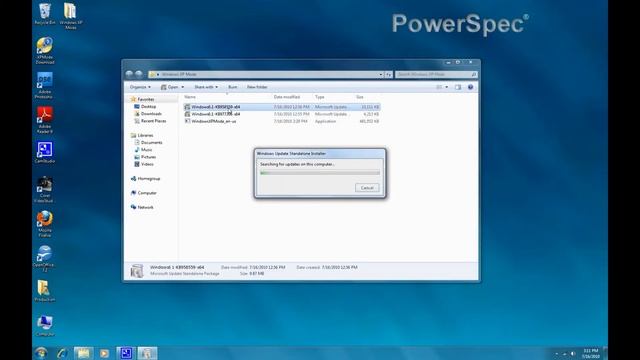The width and height of the screenshot is (640, 360).
Task: Launch CamStudio from the desktop
Action: (x=44, y=152)
